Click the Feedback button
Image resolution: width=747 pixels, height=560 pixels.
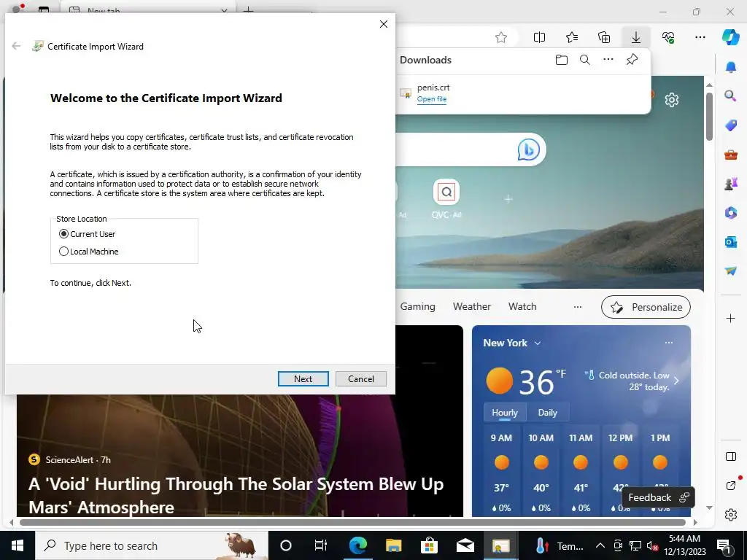point(659,497)
